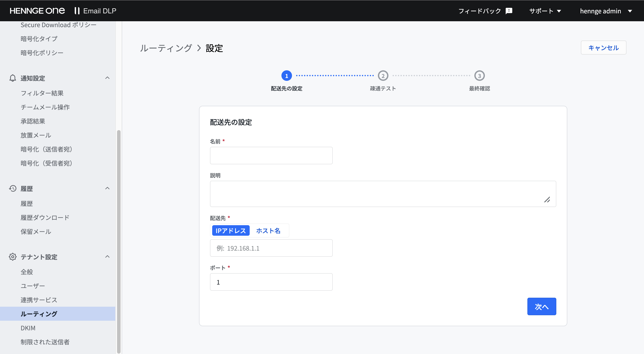644x354 pixels.
Task: Go to フィルター結果 notification settings
Action: click(x=42, y=93)
